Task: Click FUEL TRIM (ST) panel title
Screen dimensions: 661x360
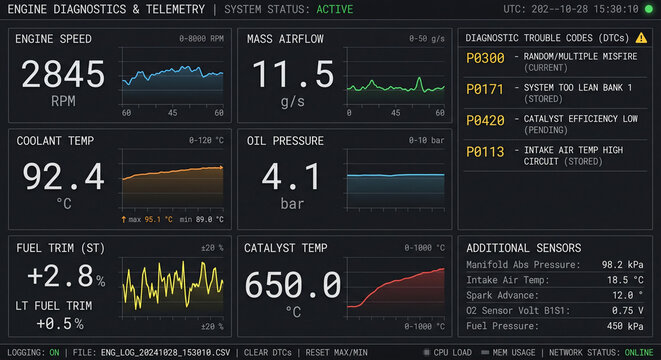Action: [60, 248]
